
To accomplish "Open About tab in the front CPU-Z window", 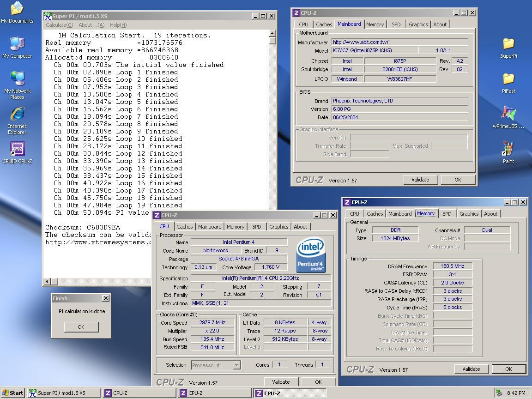I will 301,227.
